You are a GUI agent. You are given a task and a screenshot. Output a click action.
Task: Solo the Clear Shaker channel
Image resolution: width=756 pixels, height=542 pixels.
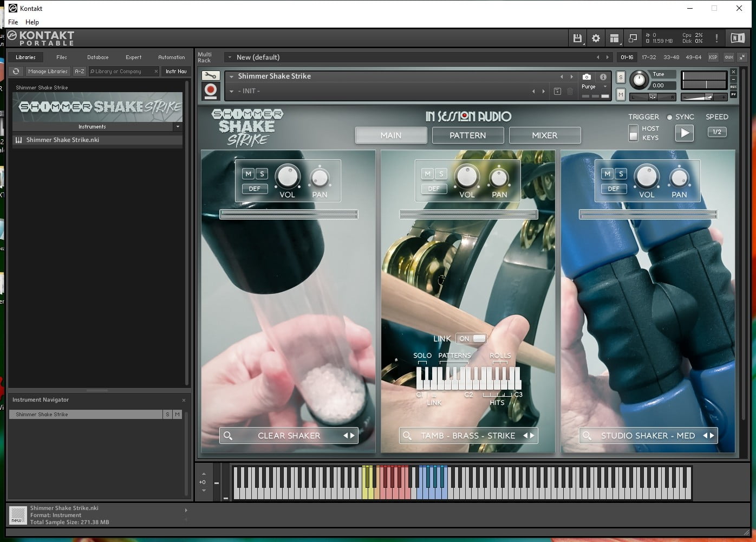[x=262, y=174]
